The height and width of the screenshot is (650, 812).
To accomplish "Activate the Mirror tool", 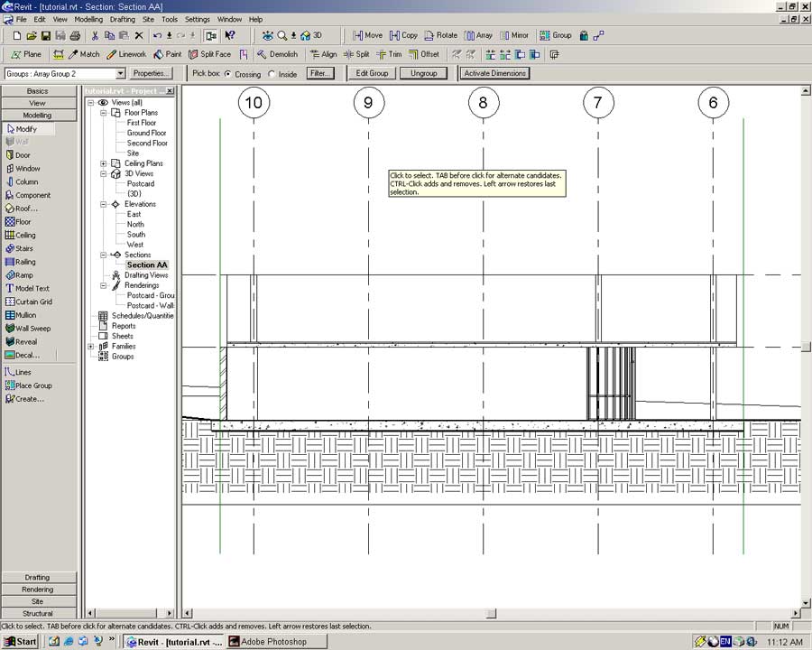I will [513, 35].
